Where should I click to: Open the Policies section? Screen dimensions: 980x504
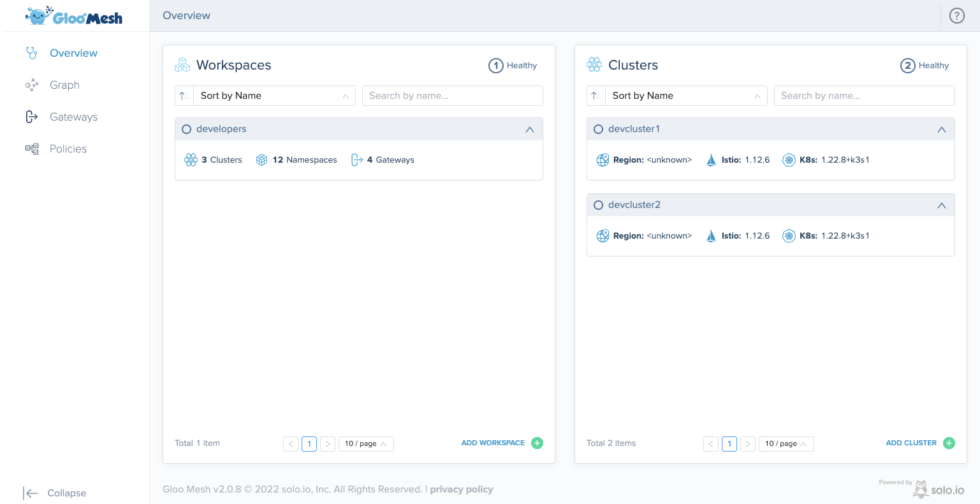click(x=68, y=149)
